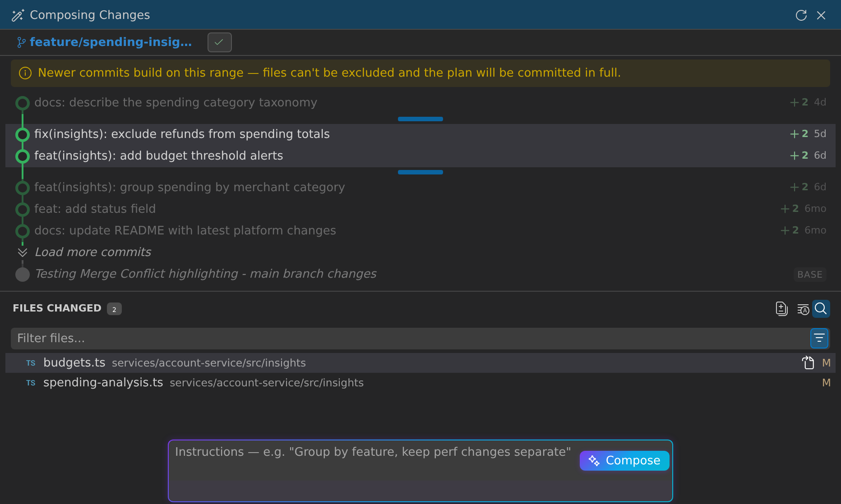Click the Compose button
The height and width of the screenshot is (504, 841).
[624, 461]
